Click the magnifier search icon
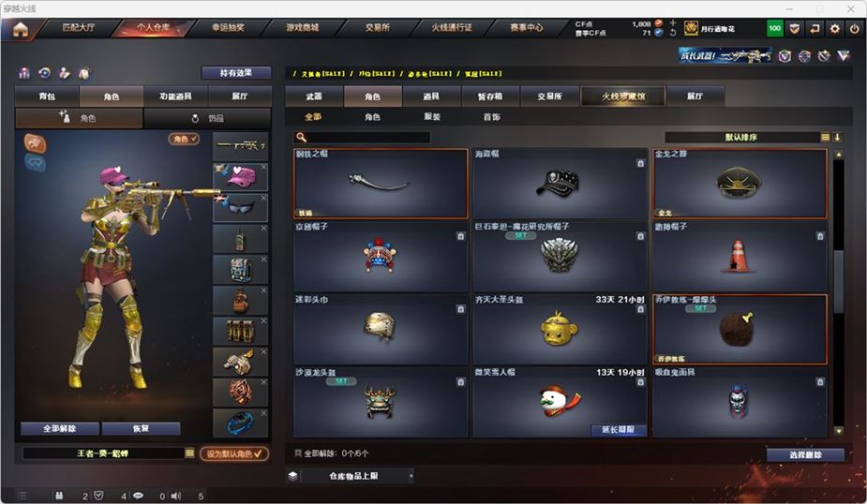The image size is (867, 504). pyautogui.click(x=302, y=137)
